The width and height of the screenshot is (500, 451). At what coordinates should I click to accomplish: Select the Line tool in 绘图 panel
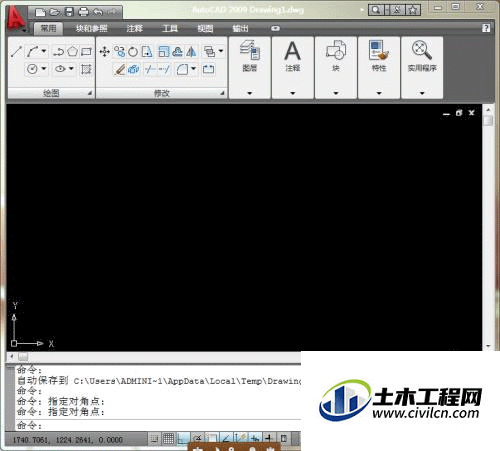pyautogui.click(x=17, y=52)
